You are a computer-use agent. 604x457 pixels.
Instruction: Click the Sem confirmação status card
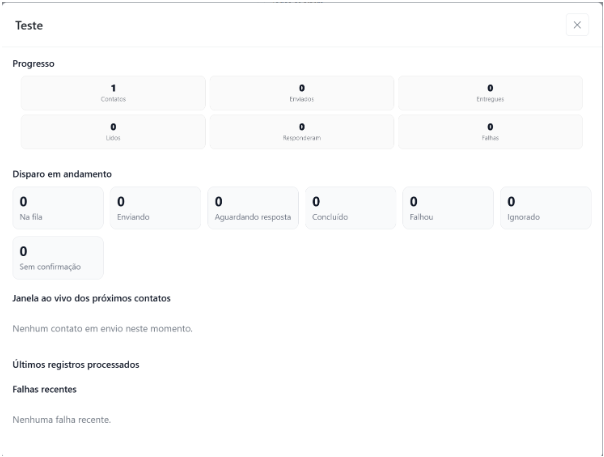pyautogui.click(x=58, y=258)
